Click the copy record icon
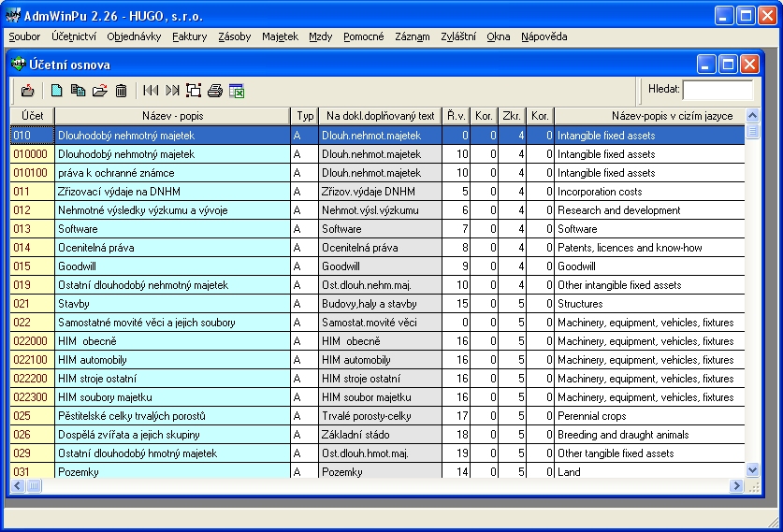 [78, 91]
